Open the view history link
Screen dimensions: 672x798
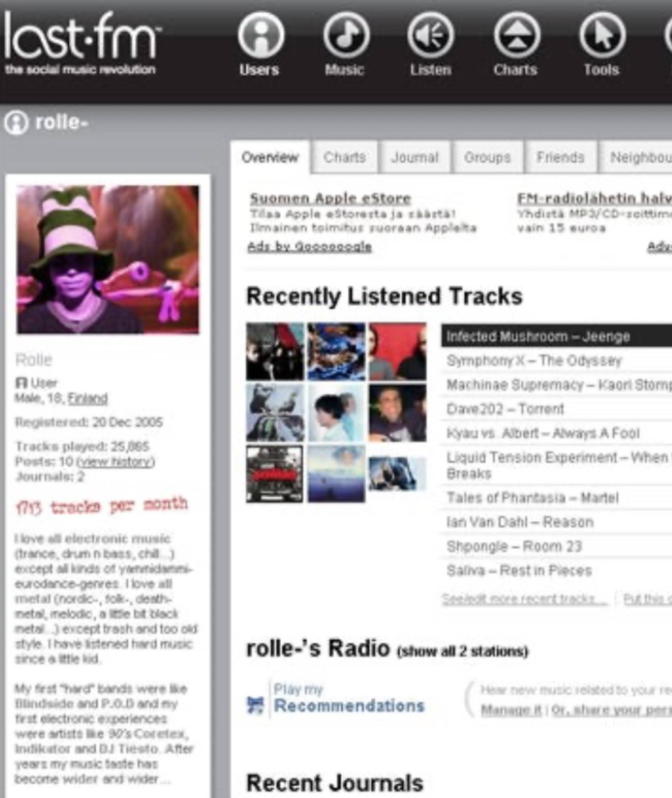[x=116, y=462]
